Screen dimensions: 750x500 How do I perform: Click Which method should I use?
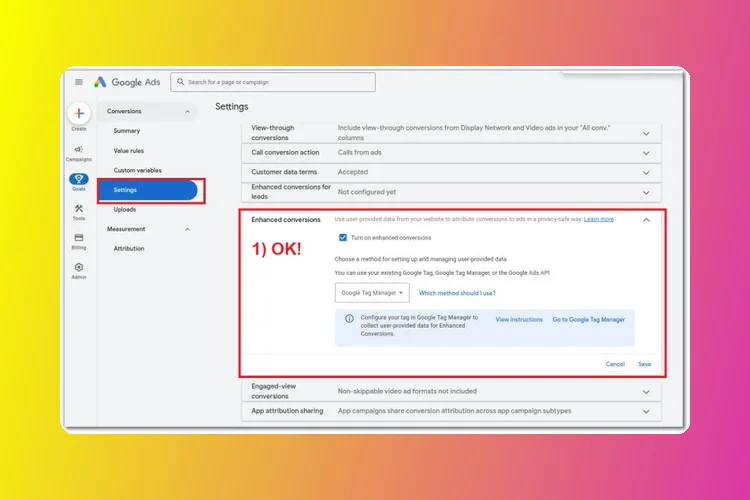[x=457, y=293]
